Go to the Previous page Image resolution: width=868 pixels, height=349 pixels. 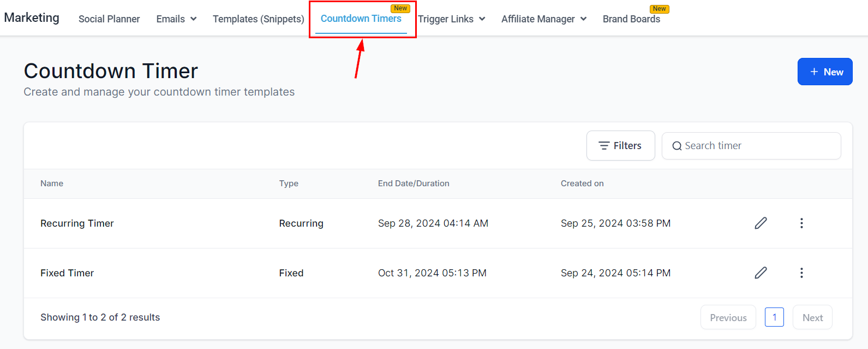coord(728,317)
